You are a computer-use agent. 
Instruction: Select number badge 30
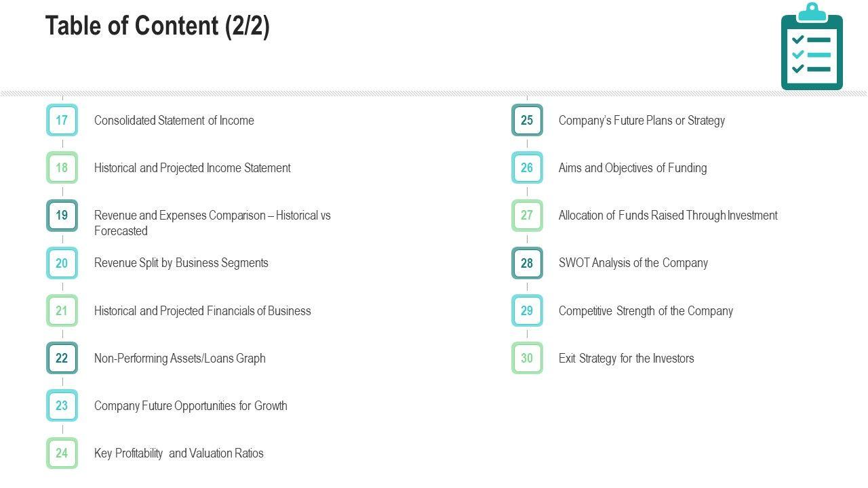click(527, 358)
